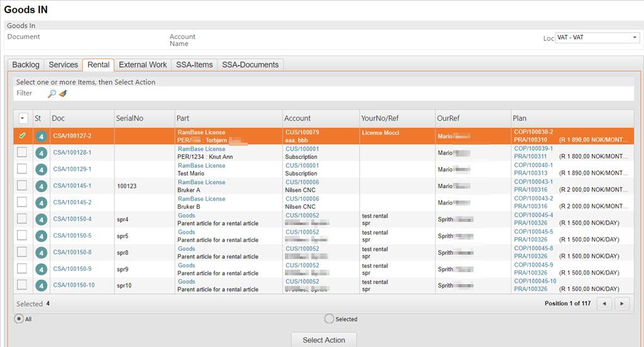Image resolution: width=644 pixels, height=347 pixels.
Task: Uncheck the green checkmark on CSA/100127-2
Action: [x=22, y=136]
